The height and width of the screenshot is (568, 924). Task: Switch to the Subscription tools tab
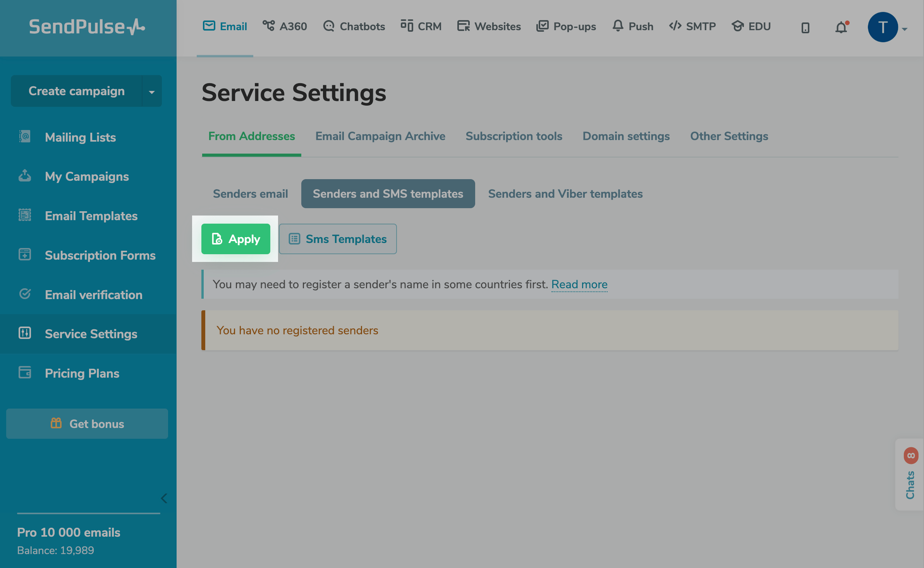(514, 136)
